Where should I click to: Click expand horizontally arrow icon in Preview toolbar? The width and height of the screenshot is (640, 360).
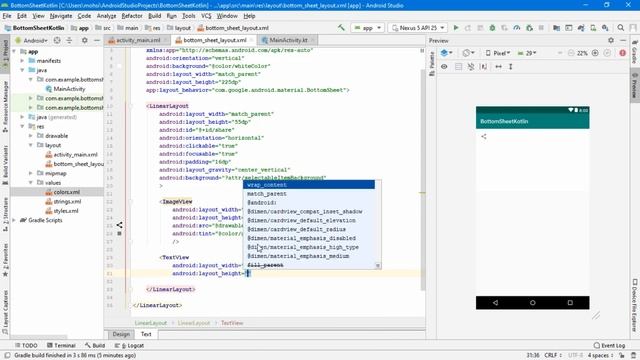[x=498, y=67]
